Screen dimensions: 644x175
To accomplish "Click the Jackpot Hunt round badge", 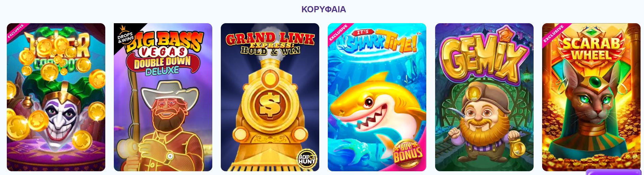I will 307,159.
